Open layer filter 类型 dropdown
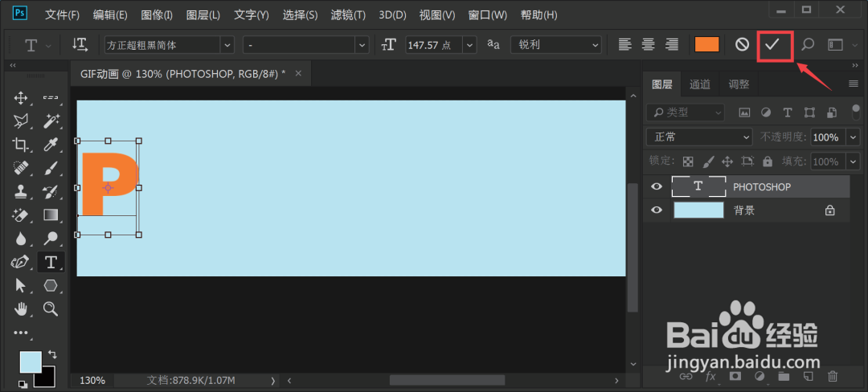The height and width of the screenshot is (392, 868). coord(686,112)
